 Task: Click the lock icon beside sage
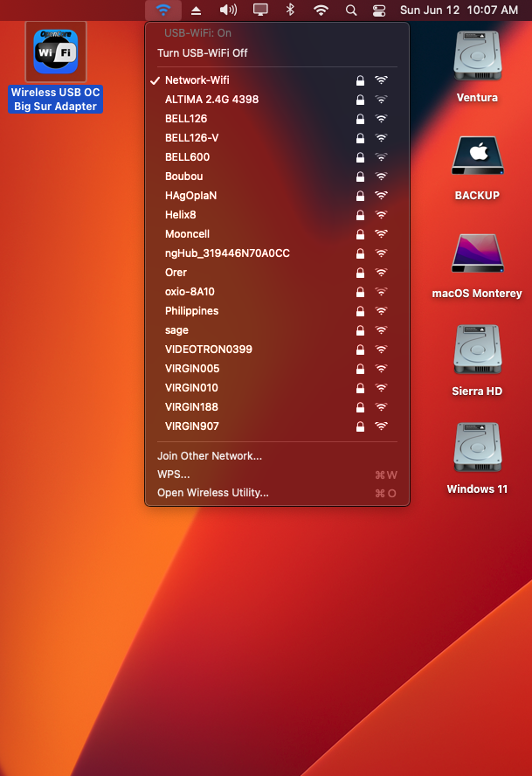point(360,330)
